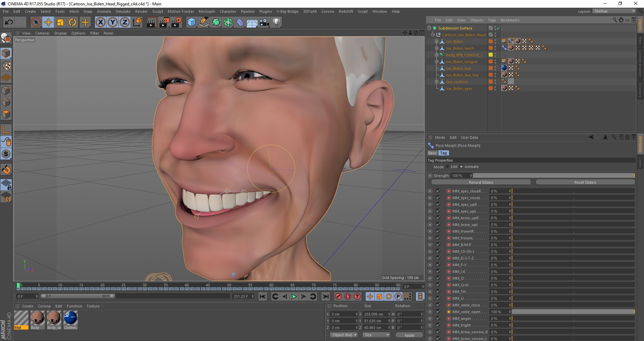The image size is (644, 341).
Task: Toggle X axis lock icon
Action: (x=100, y=22)
